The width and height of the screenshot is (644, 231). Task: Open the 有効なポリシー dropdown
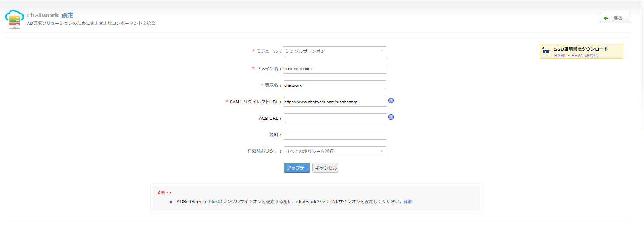[x=335, y=151]
